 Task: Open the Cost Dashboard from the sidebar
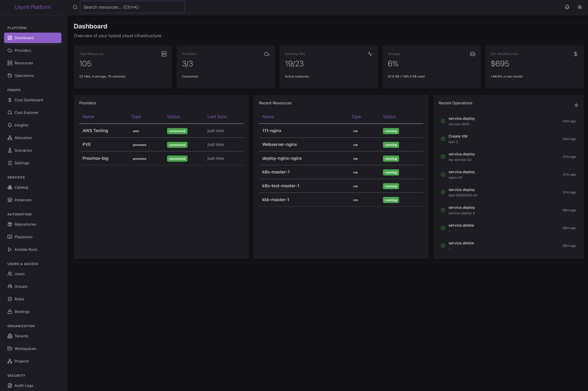click(29, 100)
